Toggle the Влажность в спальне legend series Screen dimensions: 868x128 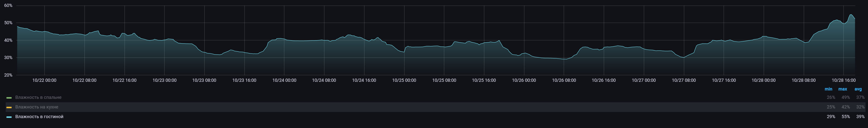coord(38,97)
